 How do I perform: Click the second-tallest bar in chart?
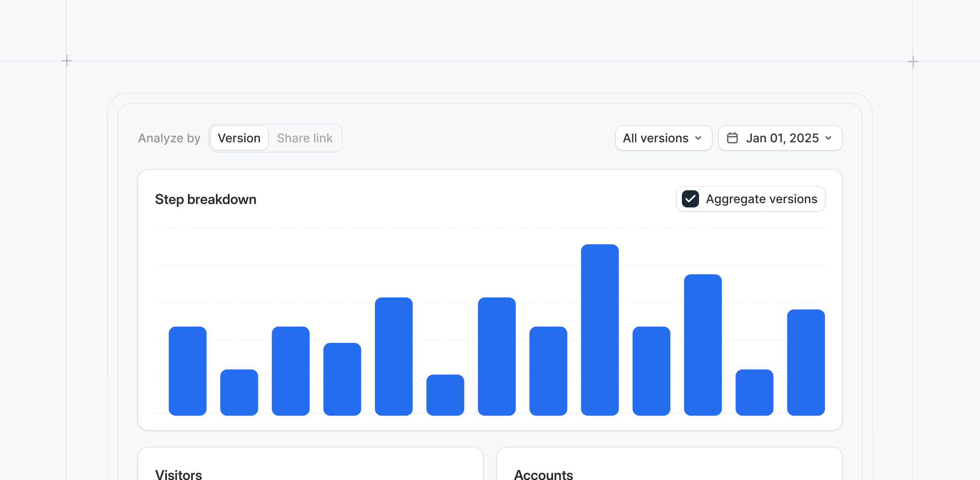click(703, 344)
